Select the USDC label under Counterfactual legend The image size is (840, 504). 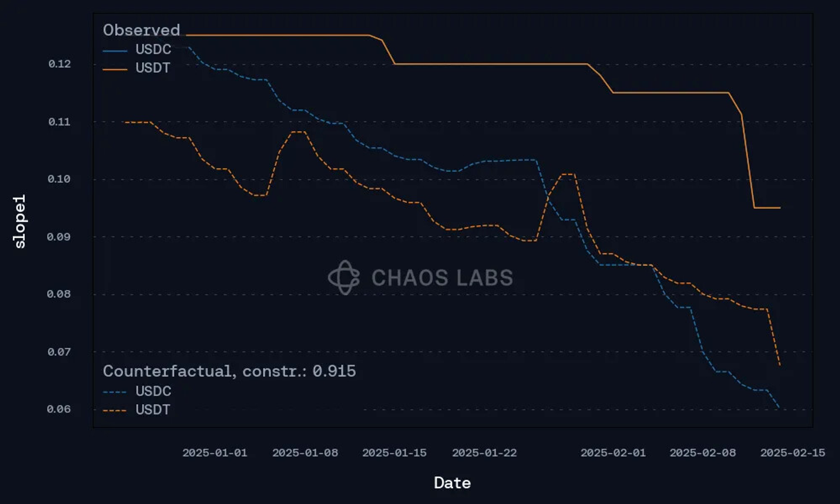pyautogui.click(x=153, y=391)
